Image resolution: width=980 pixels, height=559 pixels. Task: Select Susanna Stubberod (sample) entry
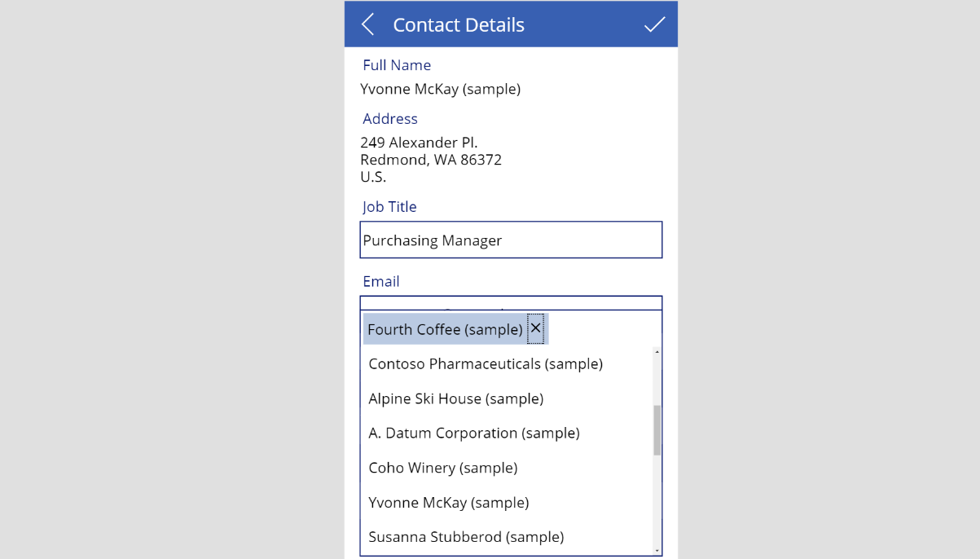(x=466, y=536)
